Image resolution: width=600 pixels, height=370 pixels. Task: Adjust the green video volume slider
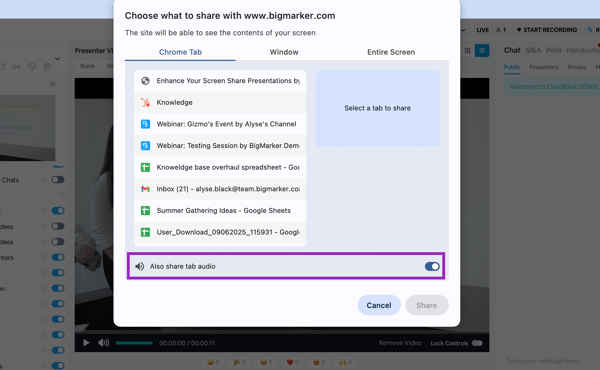[134, 343]
